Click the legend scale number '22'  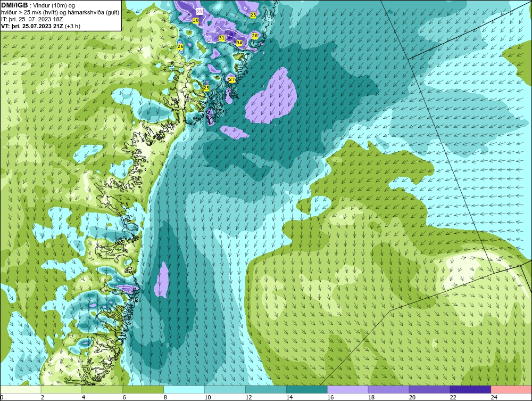(x=453, y=397)
